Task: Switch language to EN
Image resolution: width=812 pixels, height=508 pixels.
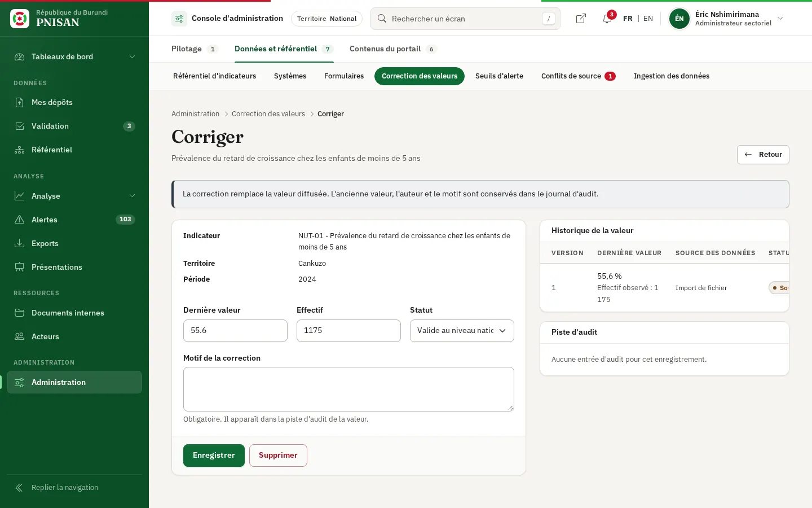Action: pos(648,19)
